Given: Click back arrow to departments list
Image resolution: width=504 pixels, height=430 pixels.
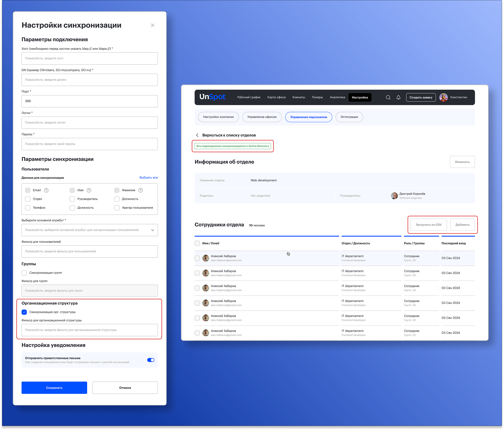Looking at the screenshot, I should 197,135.
